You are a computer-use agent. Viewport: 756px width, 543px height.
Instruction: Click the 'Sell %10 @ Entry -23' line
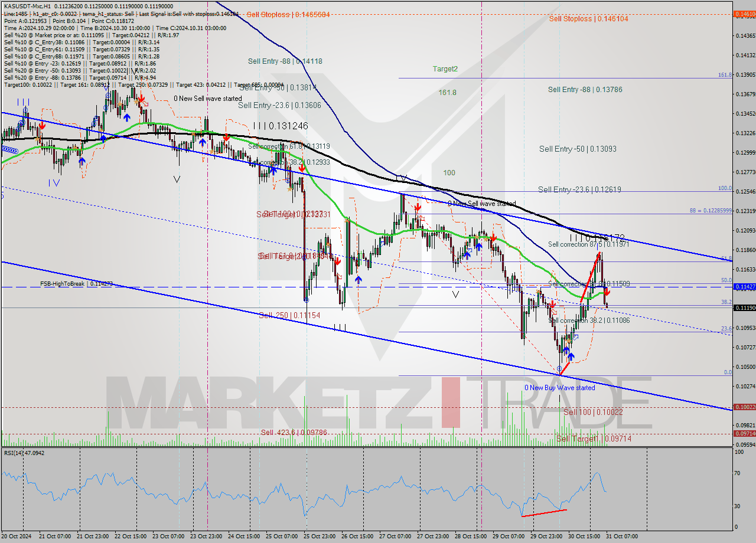click(x=80, y=63)
